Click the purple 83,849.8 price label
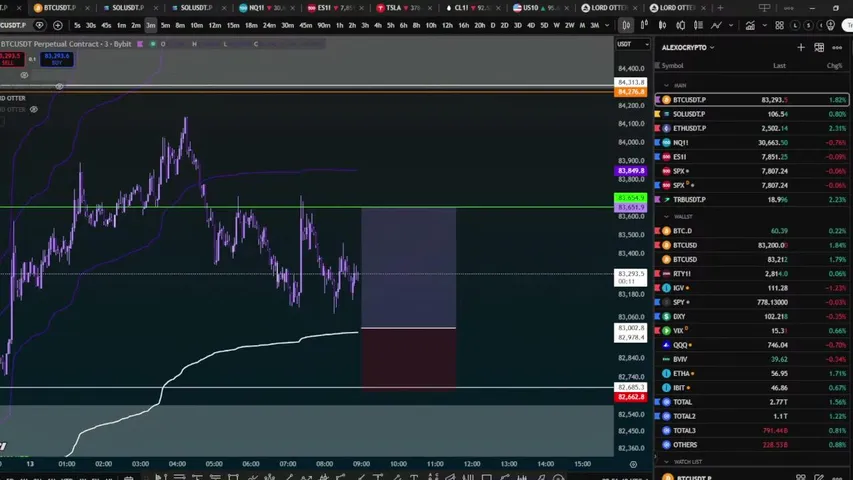Viewport: 853px width, 480px height. [631, 171]
